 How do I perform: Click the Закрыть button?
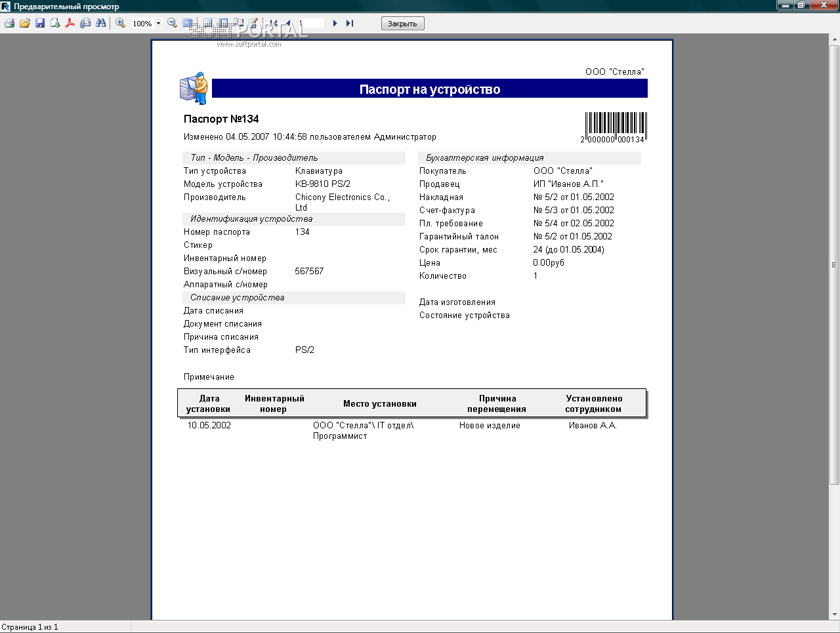click(x=403, y=24)
